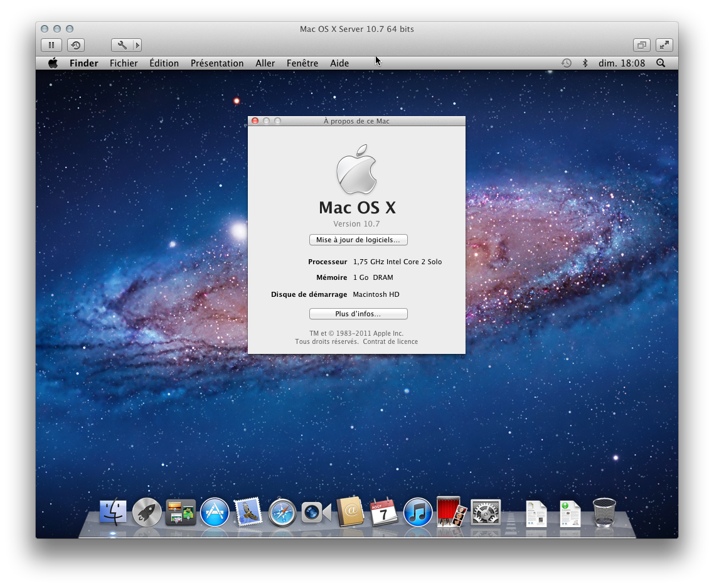The width and height of the screenshot is (714, 588).
Task: Click the Disque de démarrage label
Action: point(309,294)
